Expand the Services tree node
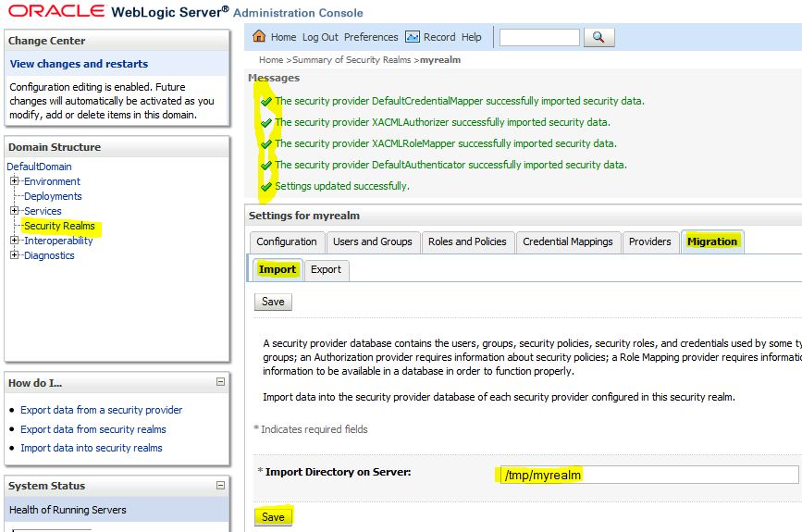The height and width of the screenshot is (532, 802). coord(14,210)
